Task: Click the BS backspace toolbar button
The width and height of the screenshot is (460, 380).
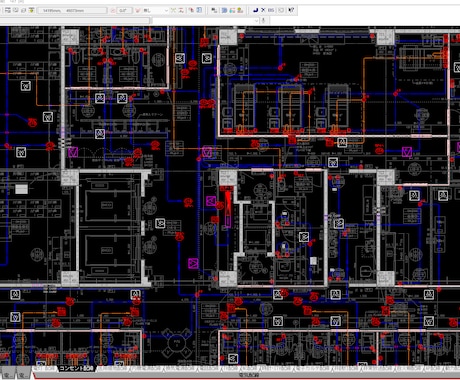Action: pyautogui.click(x=271, y=10)
